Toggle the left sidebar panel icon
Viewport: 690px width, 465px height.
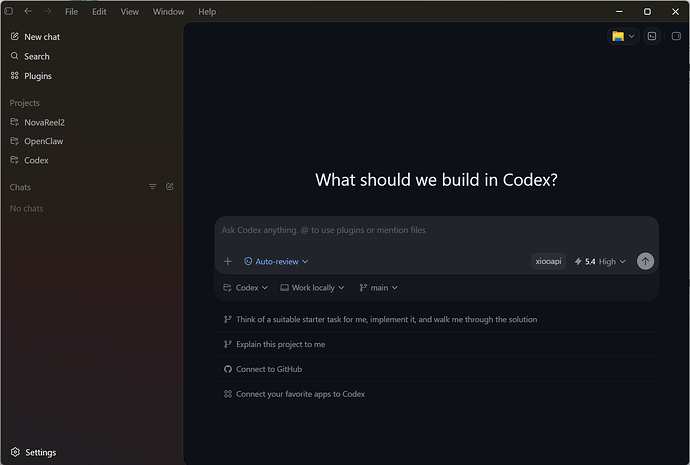click(8, 11)
